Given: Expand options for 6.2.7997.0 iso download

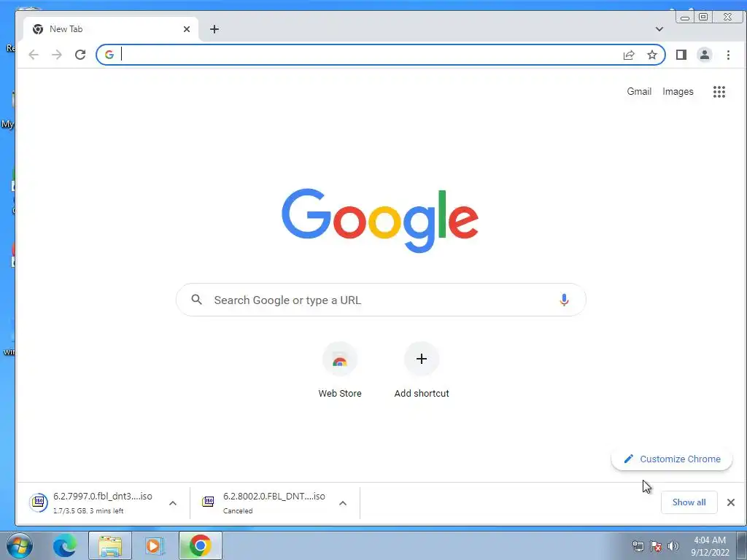Looking at the screenshot, I should (173, 503).
